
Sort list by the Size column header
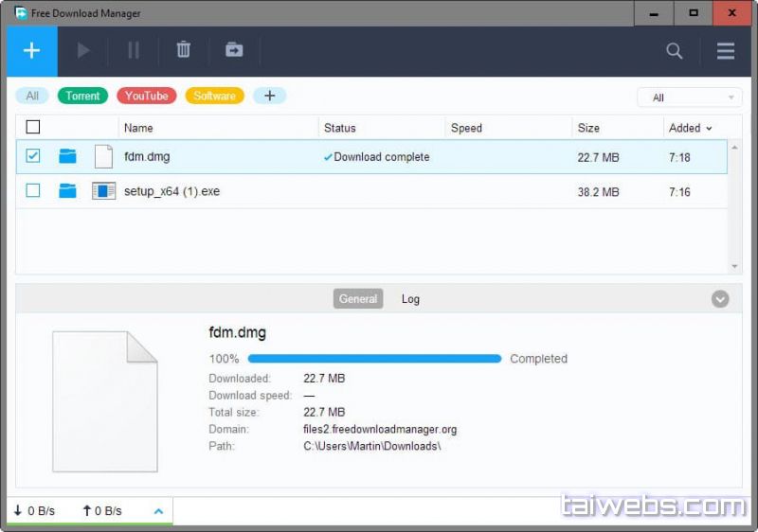tap(588, 128)
